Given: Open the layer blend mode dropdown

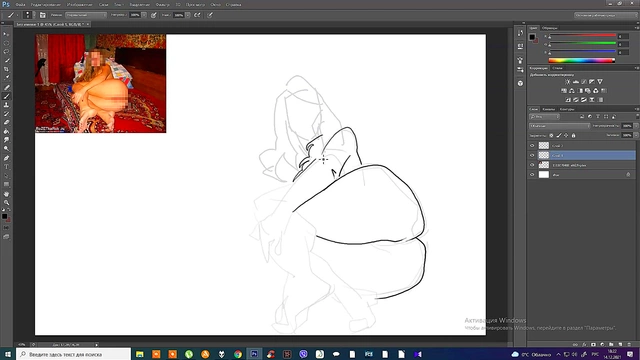Looking at the screenshot, I should (559, 126).
